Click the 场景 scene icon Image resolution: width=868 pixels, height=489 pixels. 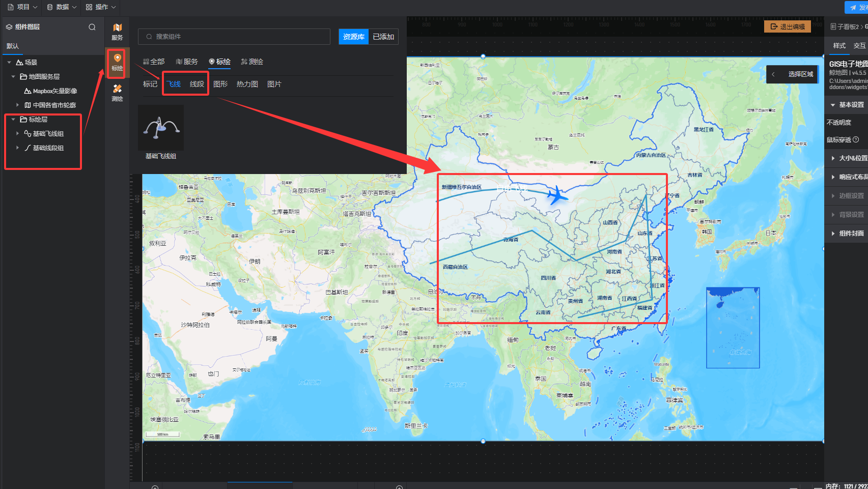tap(19, 63)
